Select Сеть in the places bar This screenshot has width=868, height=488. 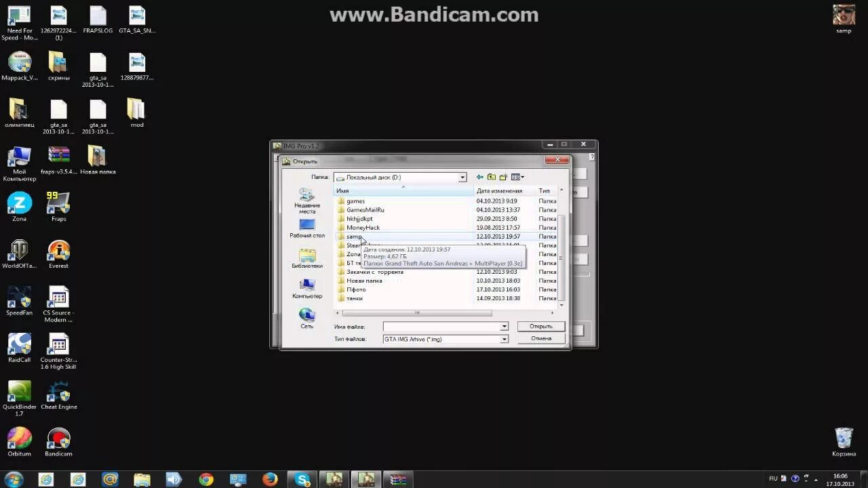click(x=307, y=319)
